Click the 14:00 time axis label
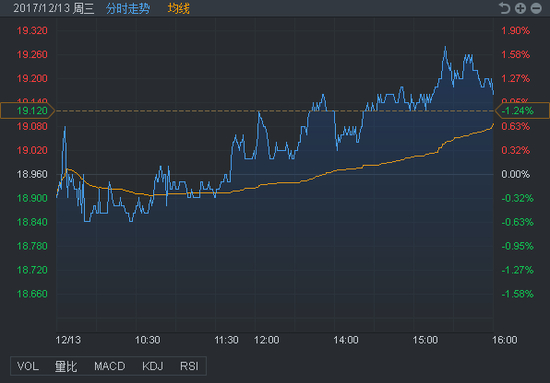The image size is (550, 383). click(346, 340)
